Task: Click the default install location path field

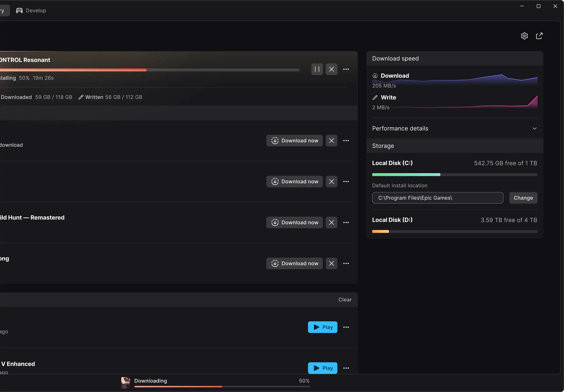Action: [437, 198]
